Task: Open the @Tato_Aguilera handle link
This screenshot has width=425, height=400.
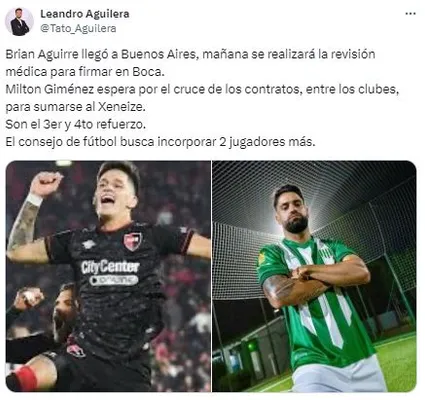Action: click(x=78, y=29)
